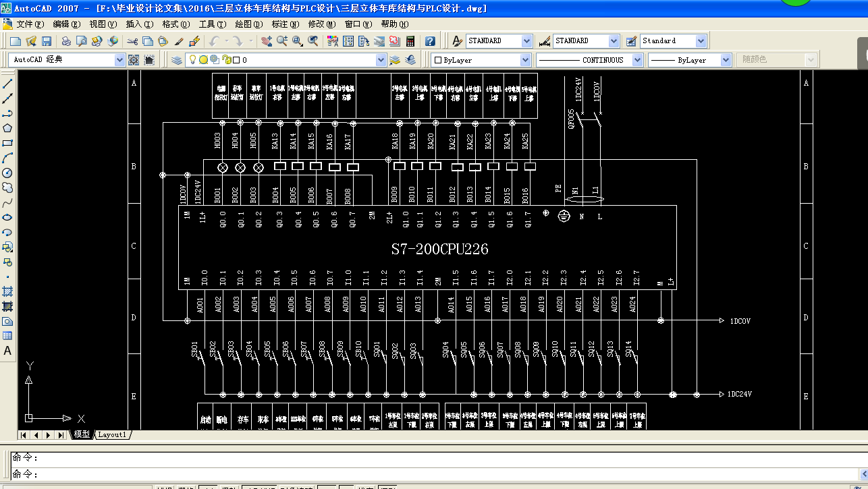Toggle layer 0 on/off light bulb
The height and width of the screenshot is (489, 868).
[x=192, y=60]
